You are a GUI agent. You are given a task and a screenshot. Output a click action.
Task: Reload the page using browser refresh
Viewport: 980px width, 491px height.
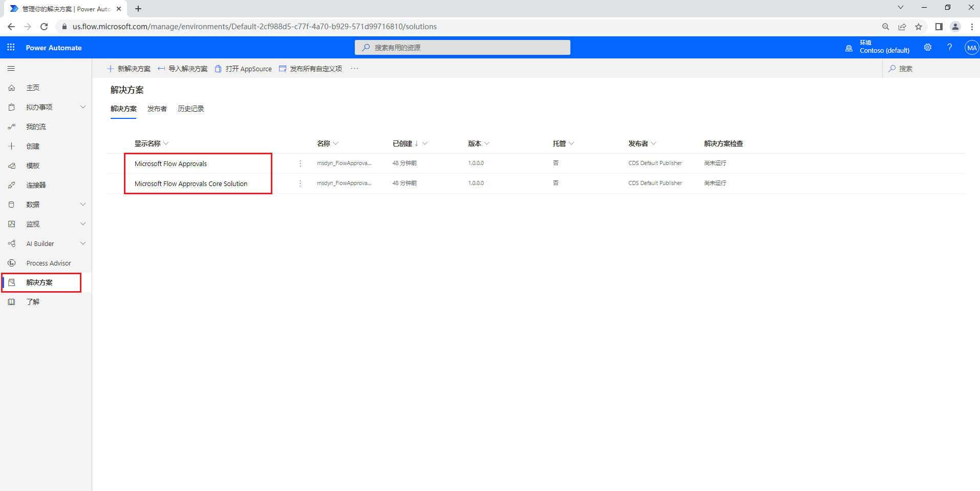click(x=44, y=27)
